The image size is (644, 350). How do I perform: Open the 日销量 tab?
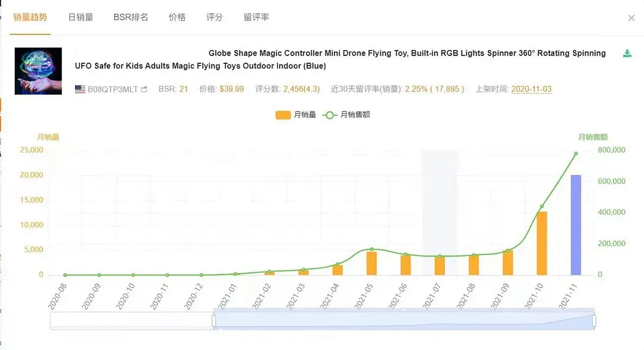80,17
